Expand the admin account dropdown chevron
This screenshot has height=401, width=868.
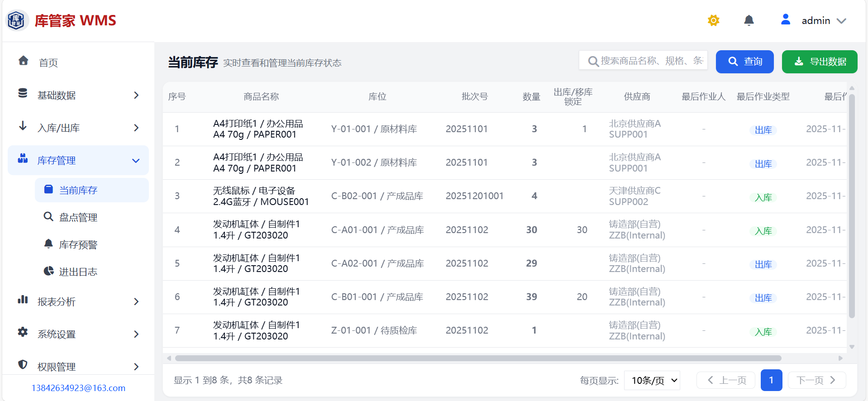841,21
